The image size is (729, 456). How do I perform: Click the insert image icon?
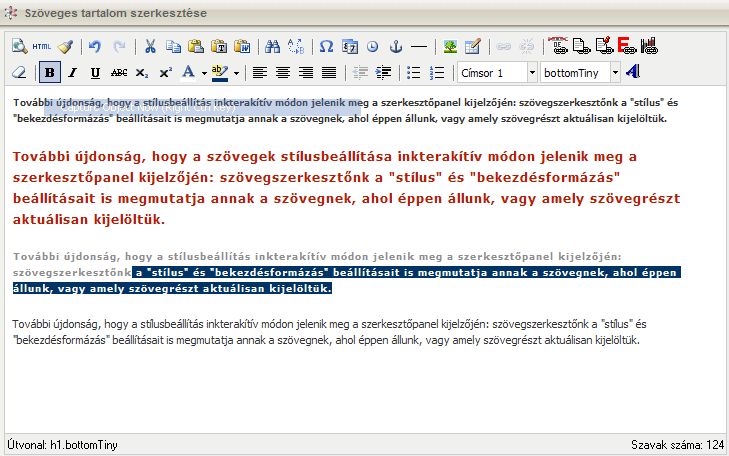450,46
